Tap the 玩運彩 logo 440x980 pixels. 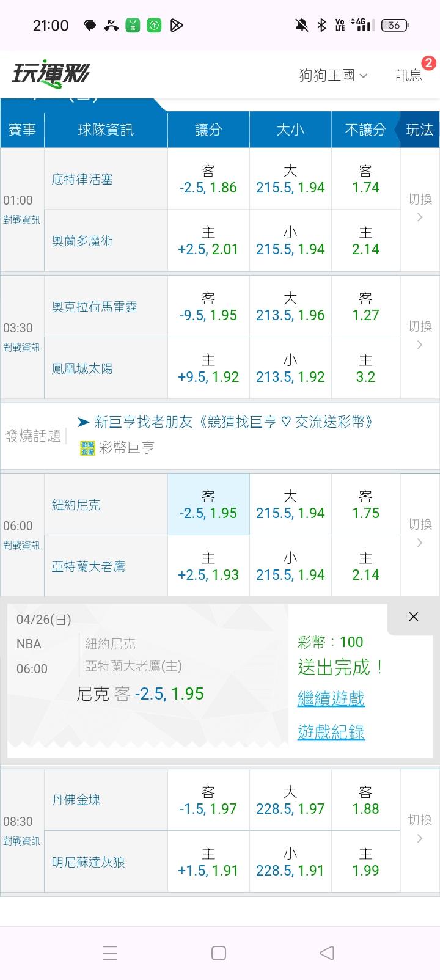coord(50,75)
